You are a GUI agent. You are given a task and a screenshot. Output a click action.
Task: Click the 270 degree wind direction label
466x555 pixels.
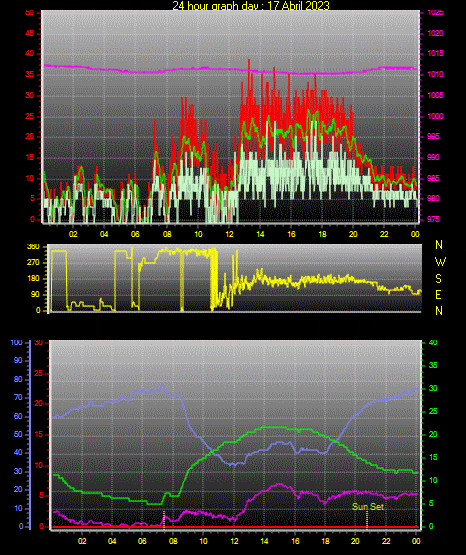pos(33,263)
